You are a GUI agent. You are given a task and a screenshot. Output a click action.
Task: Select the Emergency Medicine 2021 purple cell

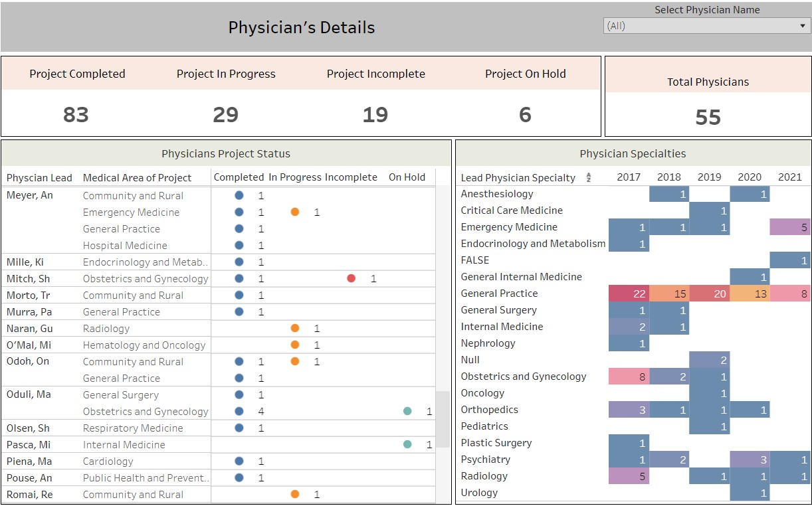790,227
